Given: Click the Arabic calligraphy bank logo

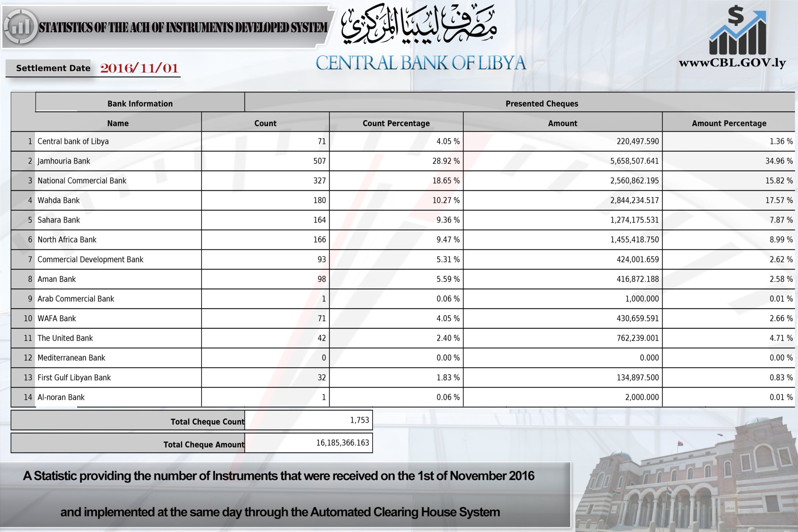Looking at the screenshot, I should coord(419,24).
